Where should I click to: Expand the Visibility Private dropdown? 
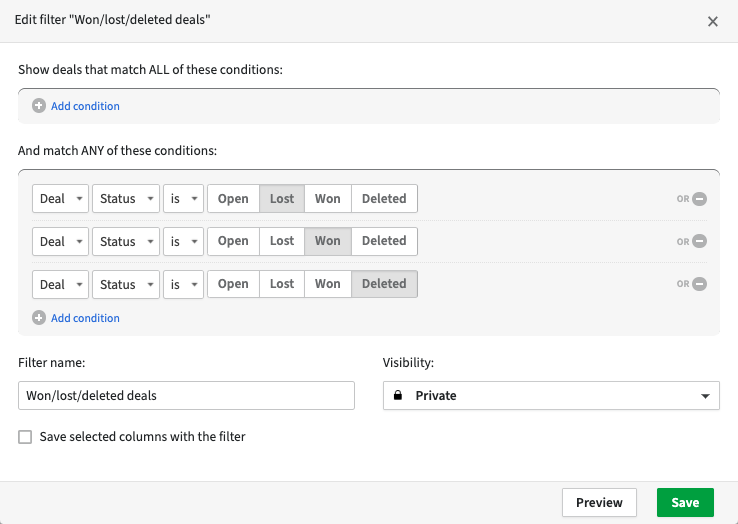(x=551, y=396)
